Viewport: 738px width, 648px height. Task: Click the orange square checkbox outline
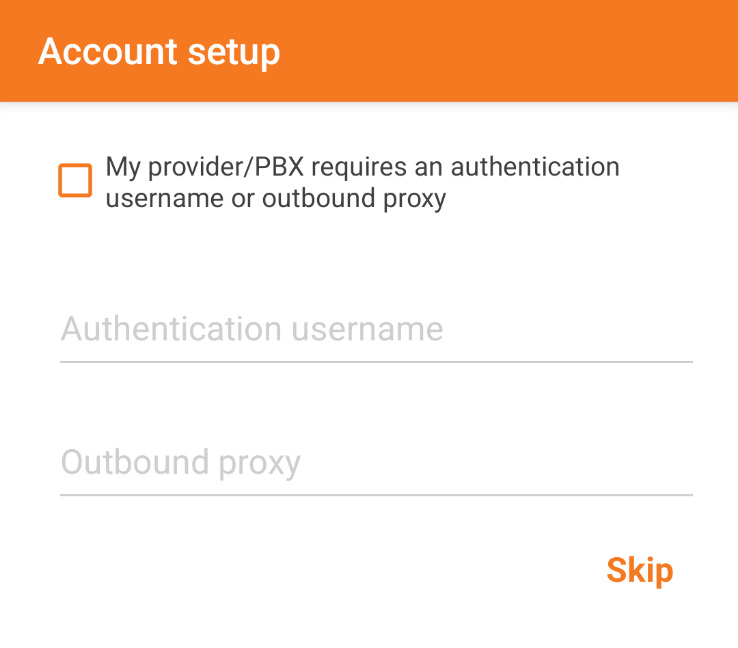75,181
